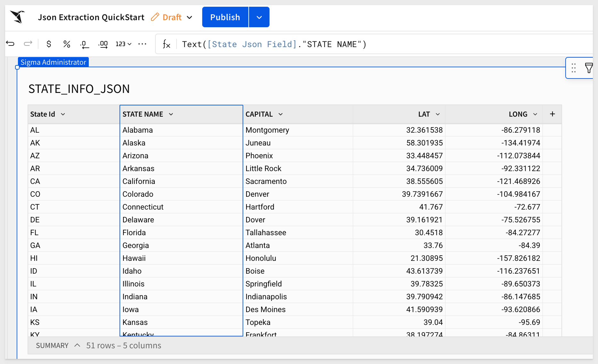
Task: Select the GA state id cell
Action: [x=74, y=245]
